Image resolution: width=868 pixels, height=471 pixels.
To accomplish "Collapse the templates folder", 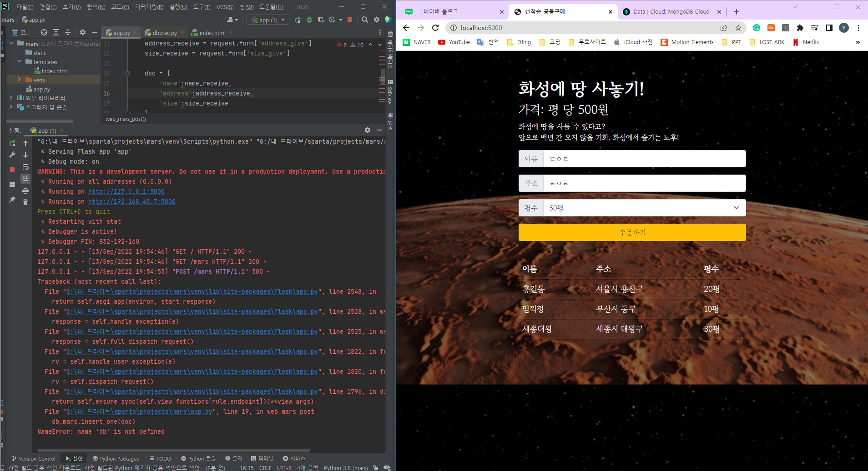I will [19, 62].
